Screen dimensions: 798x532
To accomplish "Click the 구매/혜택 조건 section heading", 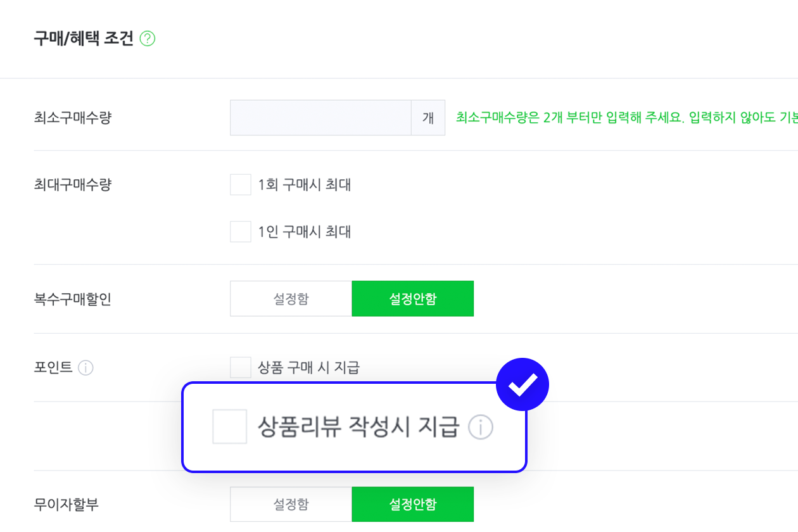I will click(84, 39).
